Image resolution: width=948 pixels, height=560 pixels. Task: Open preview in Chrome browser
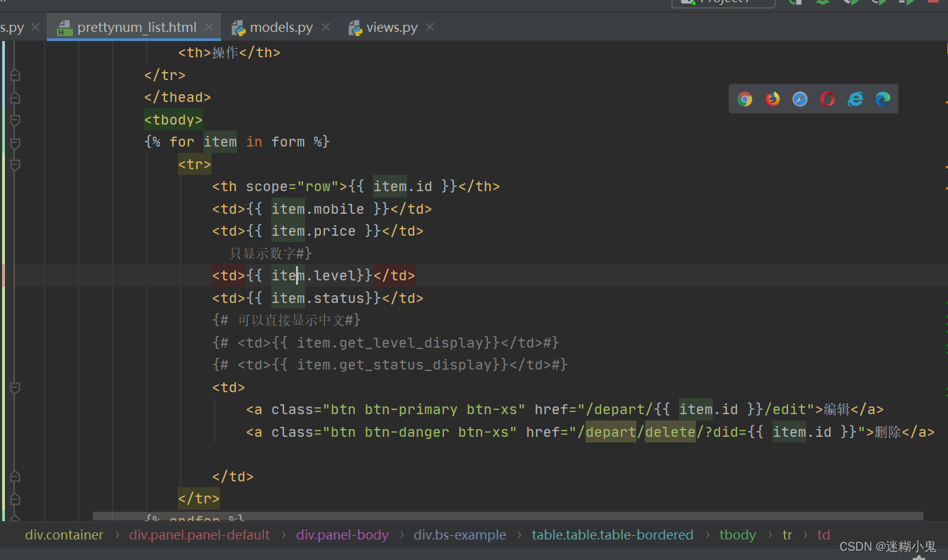point(744,99)
